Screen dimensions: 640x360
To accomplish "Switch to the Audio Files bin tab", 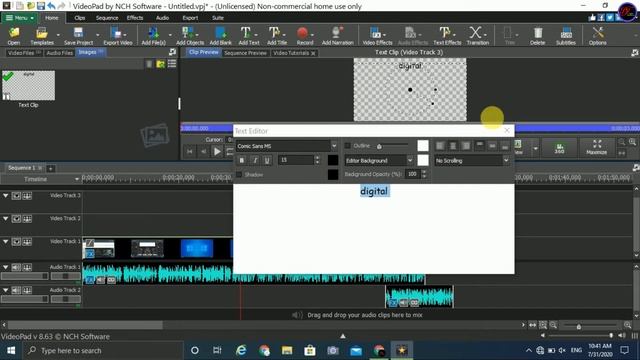I will pyautogui.click(x=60, y=53).
